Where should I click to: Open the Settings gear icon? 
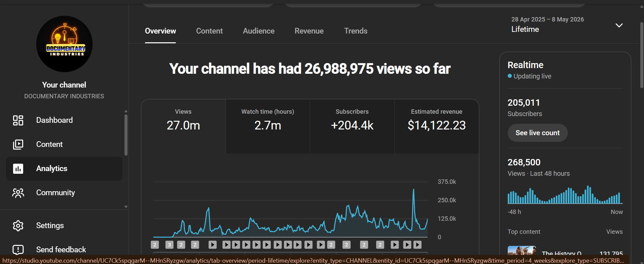[x=18, y=225]
